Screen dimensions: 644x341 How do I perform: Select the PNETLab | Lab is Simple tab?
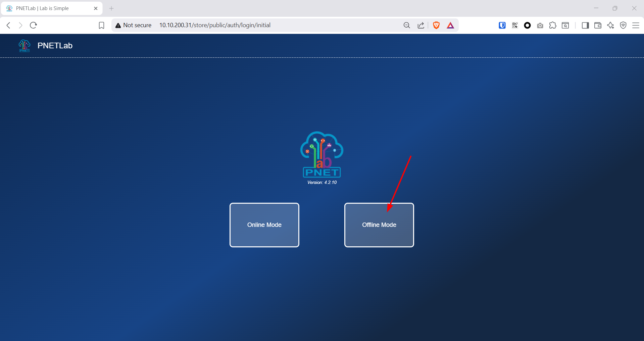point(52,8)
